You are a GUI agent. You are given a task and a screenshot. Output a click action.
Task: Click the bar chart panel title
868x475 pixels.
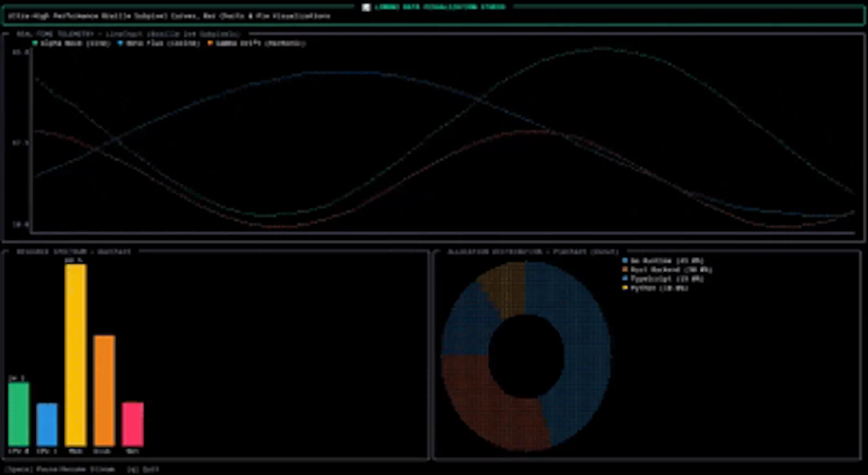(x=73, y=252)
